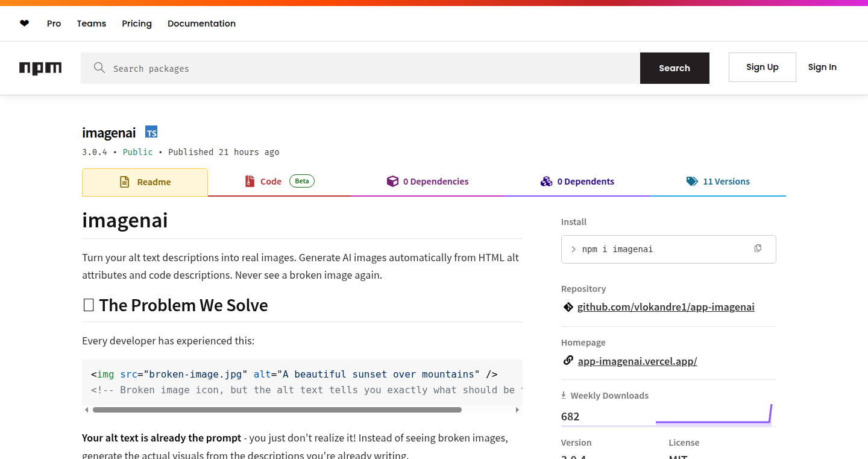Click the code block horizontal scrollbar thumb
868x459 pixels.
tap(277, 410)
